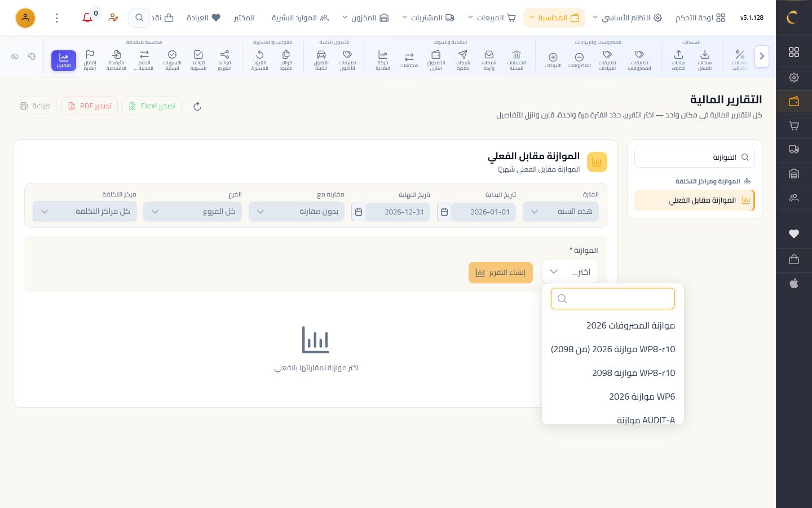Open قواعد التسوية in the ribbon

tap(198, 60)
